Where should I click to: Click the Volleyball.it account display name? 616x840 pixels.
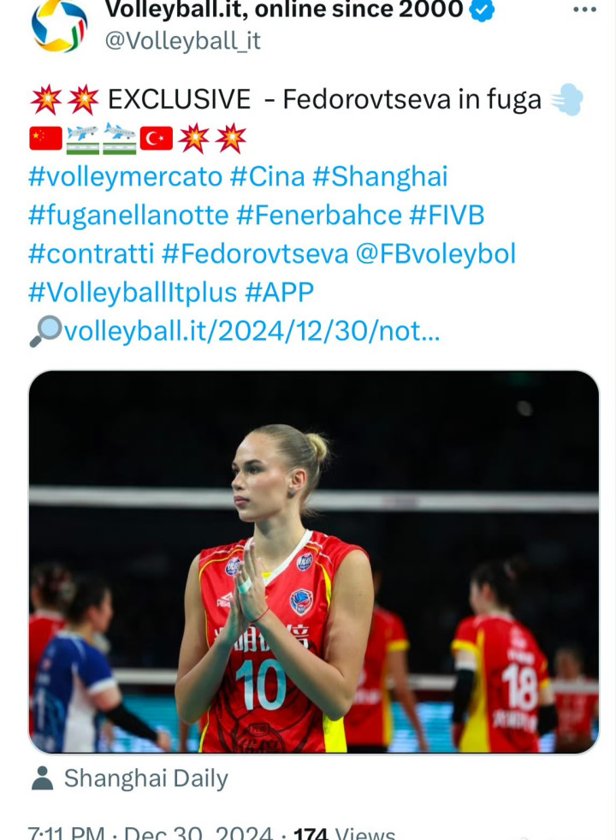point(284,9)
